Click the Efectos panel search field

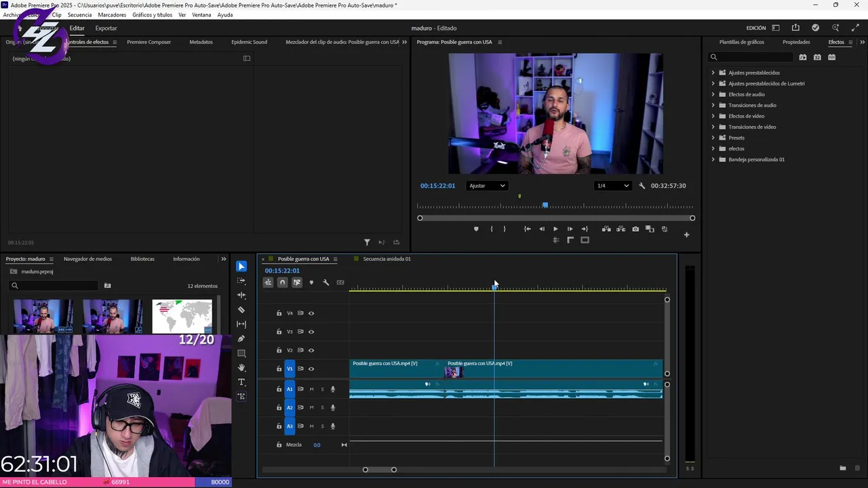coord(751,57)
